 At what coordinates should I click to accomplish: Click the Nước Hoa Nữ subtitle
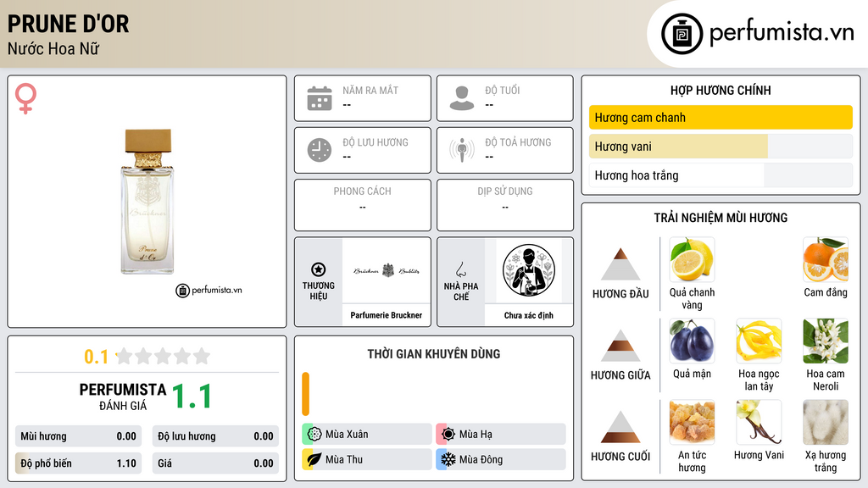point(53,48)
